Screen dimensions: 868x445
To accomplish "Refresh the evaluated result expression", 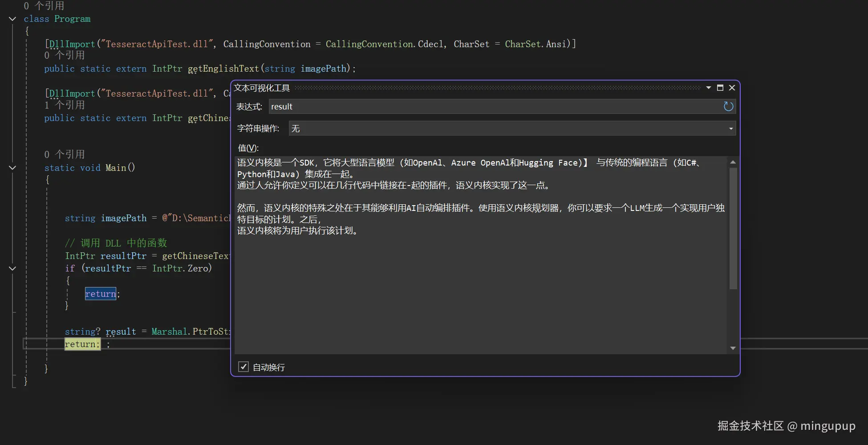I will [728, 106].
